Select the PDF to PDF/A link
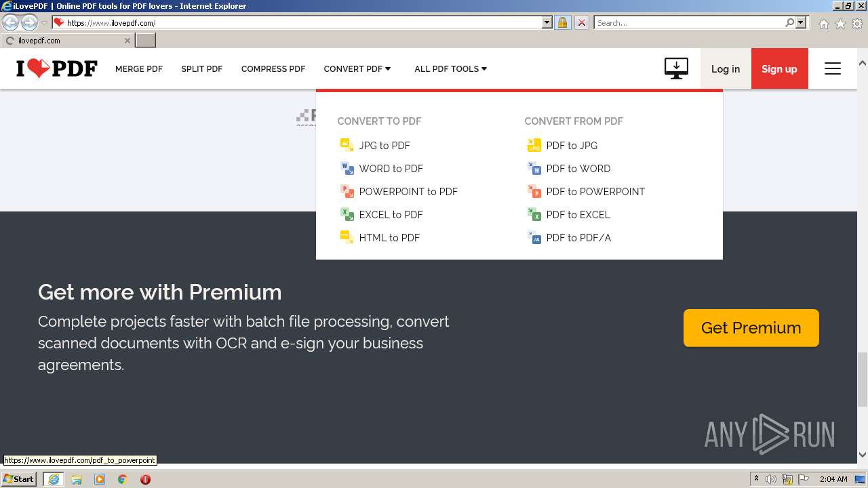The height and width of the screenshot is (488, 868). click(x=578, y=237)
